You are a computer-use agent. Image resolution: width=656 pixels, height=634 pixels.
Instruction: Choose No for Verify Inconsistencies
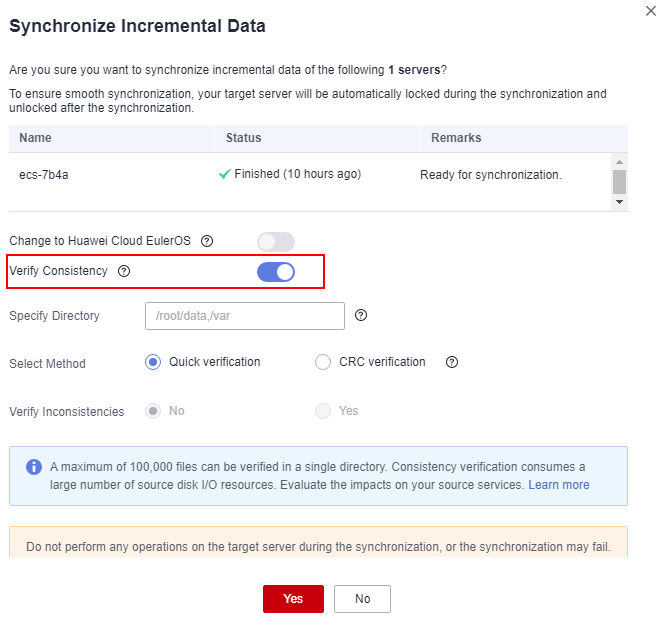[x=153, y=411]
